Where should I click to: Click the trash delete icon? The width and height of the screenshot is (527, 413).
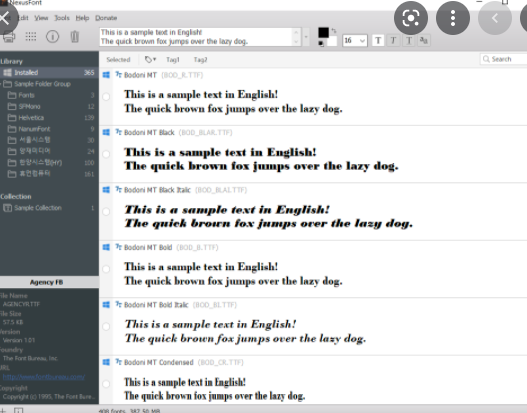point(75,36)
